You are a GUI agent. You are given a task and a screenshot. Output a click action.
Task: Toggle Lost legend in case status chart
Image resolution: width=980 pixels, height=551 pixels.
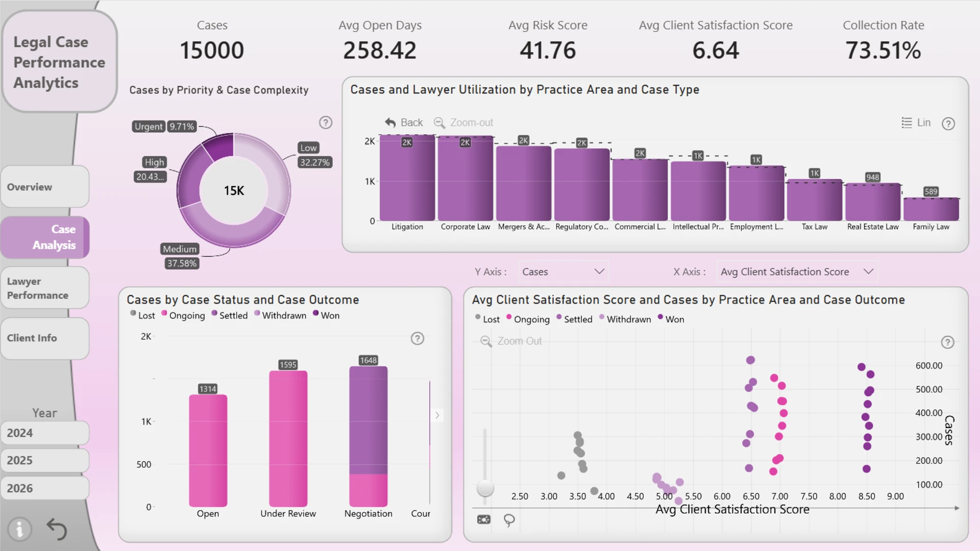[x=142, y=315]
